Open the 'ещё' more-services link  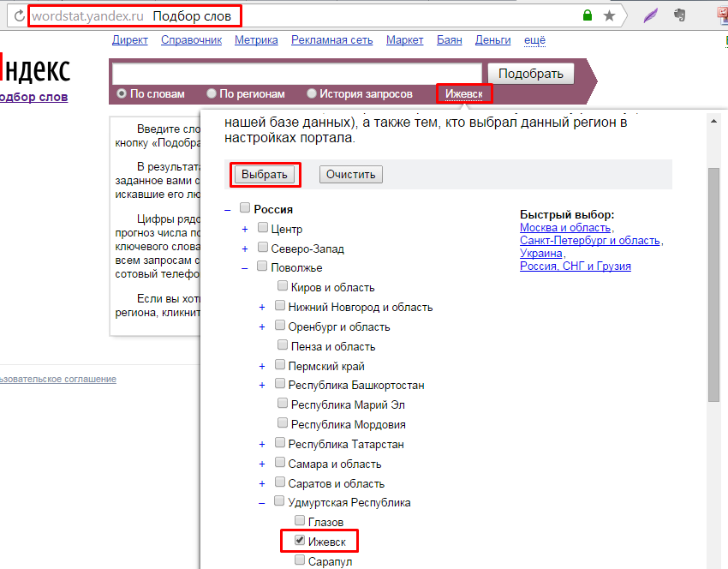pos(534,40)
